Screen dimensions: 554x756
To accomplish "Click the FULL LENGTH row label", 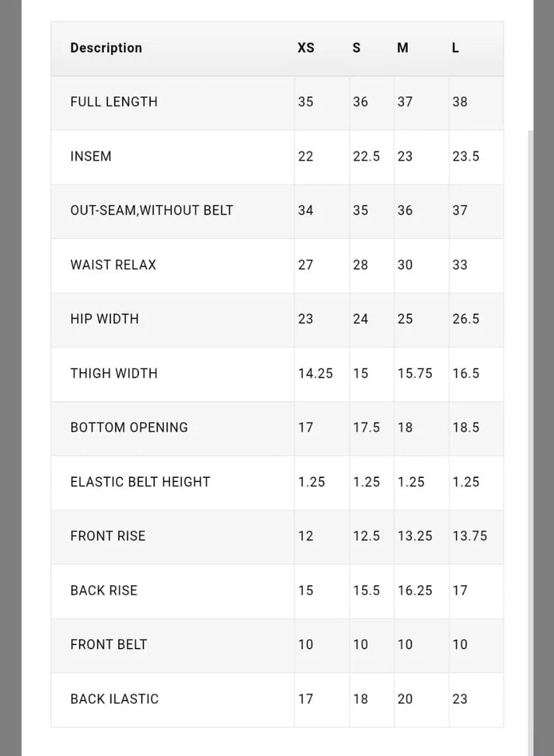I will [x=113, y=102].
